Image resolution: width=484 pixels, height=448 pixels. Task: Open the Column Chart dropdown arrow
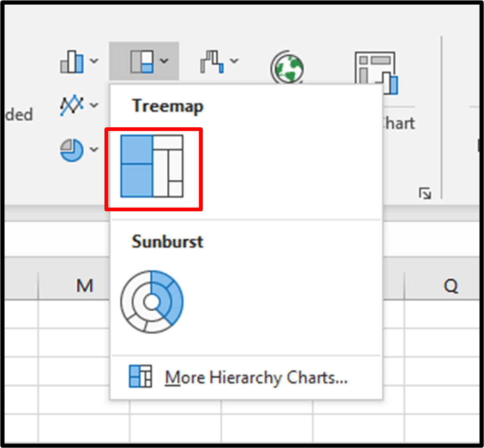click(94, 61)
